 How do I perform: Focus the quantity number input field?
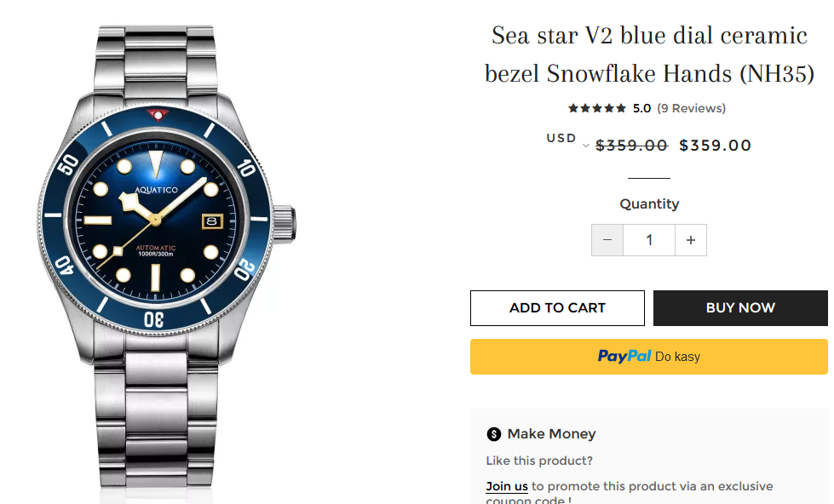click(x=649, y=240)
